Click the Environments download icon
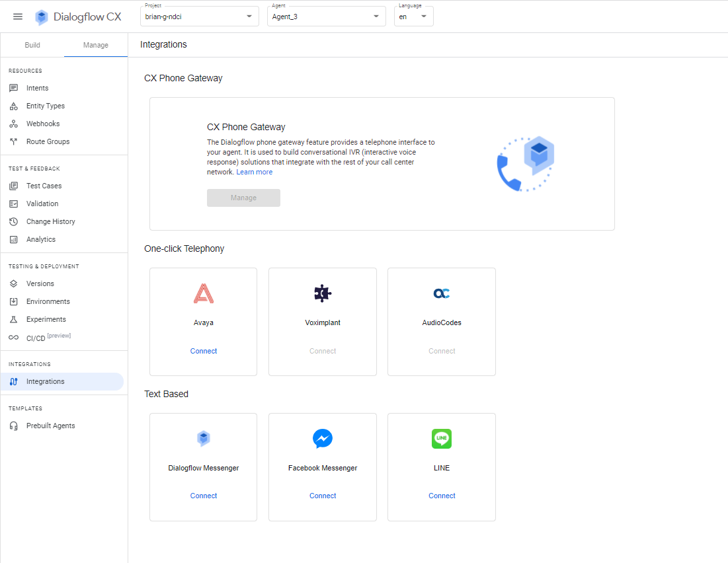 click(14, 302)
